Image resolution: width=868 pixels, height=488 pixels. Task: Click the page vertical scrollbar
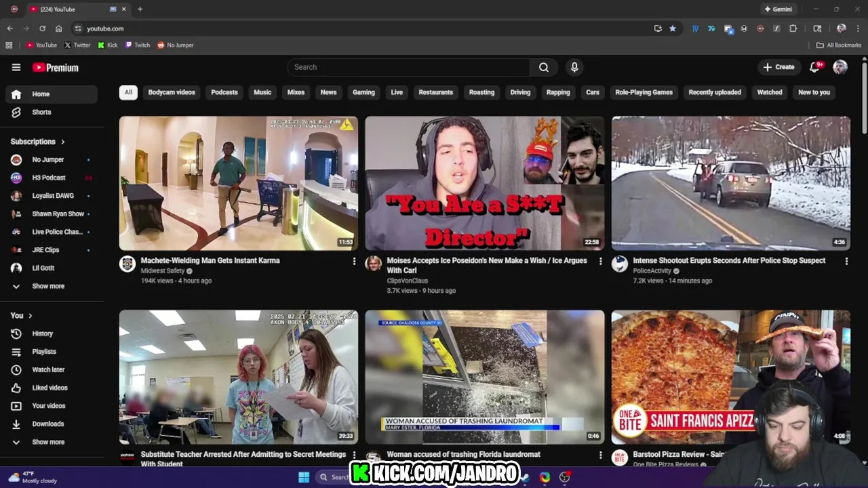coord(864,98)
